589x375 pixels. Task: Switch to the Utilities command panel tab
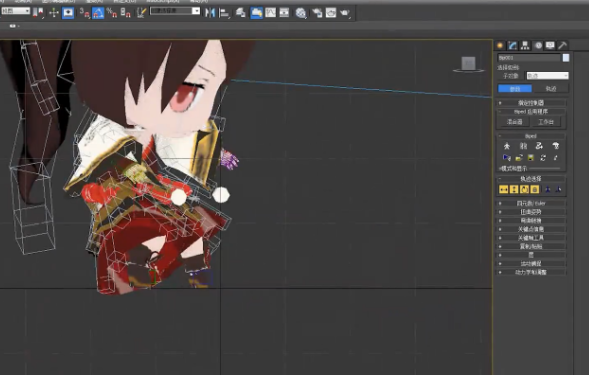[562, 45]
